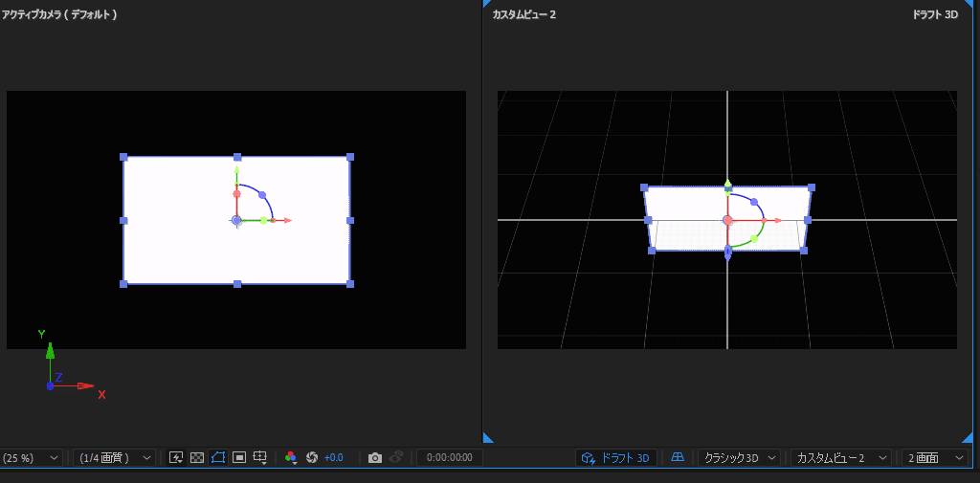The height and width of the screenshot is (483, 980).
Task: Open the Fast Previews options icon
Action: [176, 457]
